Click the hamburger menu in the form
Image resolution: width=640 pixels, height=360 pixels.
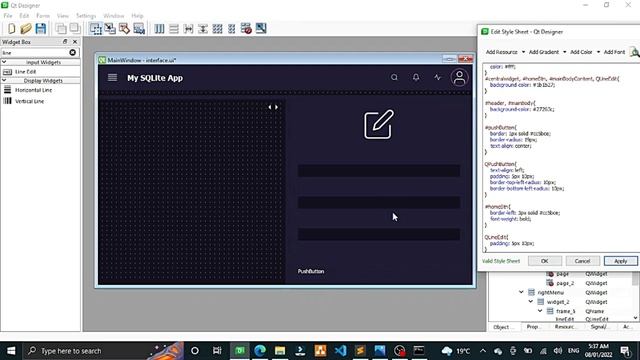112,78
